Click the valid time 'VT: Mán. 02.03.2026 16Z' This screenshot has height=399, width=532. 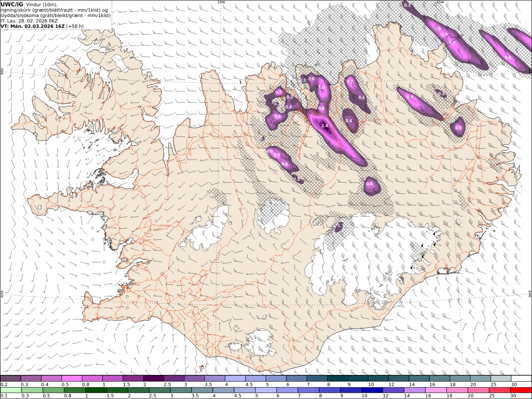(32, 26)
